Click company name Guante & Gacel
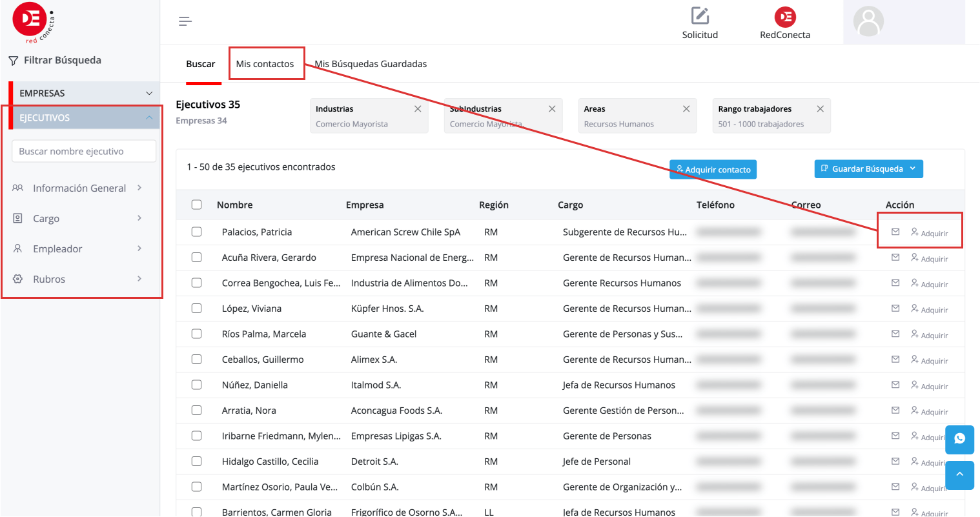Image resolution: width=980 pixels, height=517 pixels. (x=383, y=334)
